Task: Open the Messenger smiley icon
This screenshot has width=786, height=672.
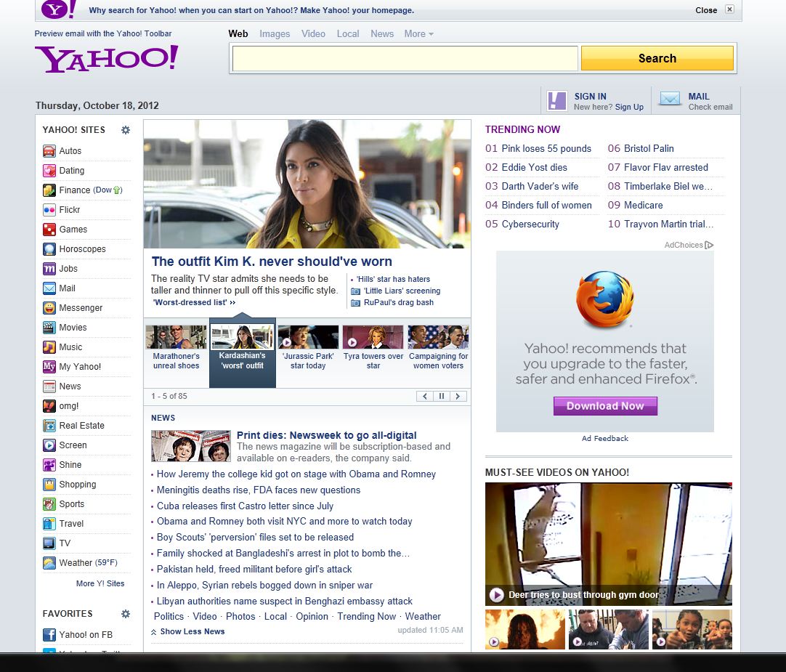Action: (49, 308)
